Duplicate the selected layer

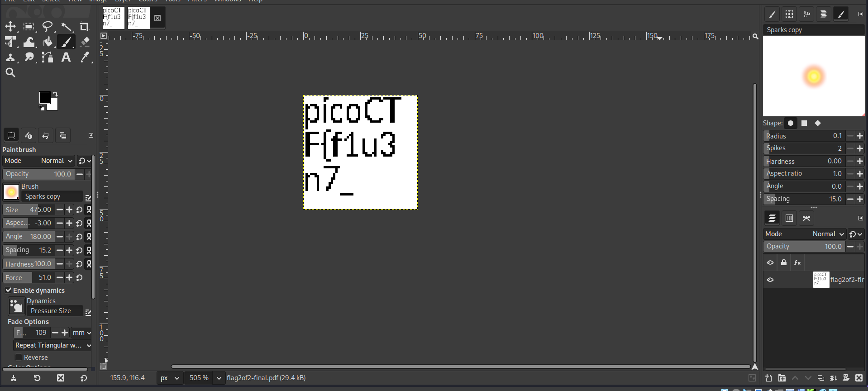click(820, 378)
